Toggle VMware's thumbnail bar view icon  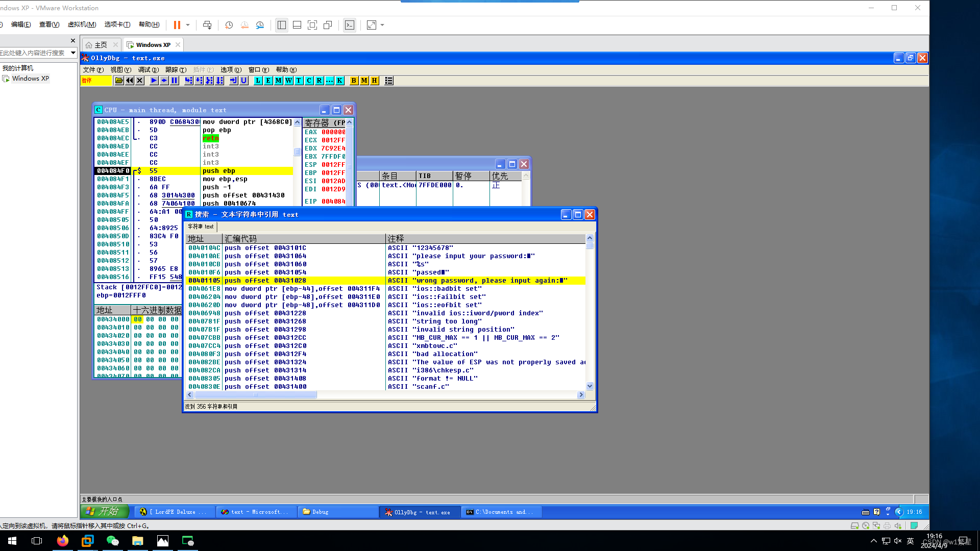pyautogui.click(x=297, y=25)
